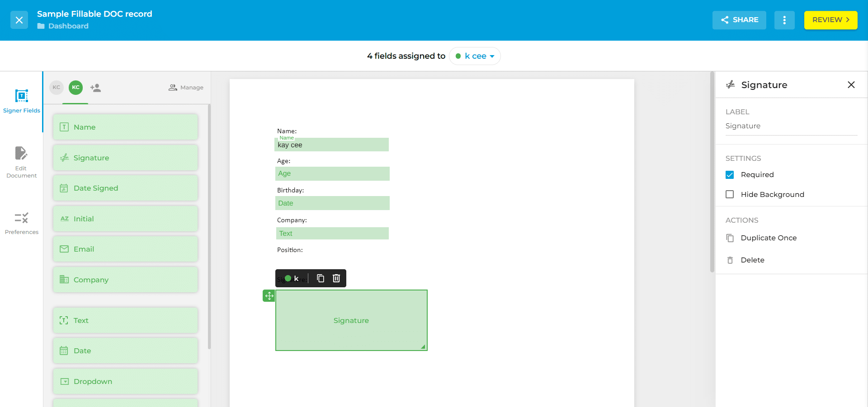Image resolution: width=868 pixels, height=407 pixels.
Task: Pick the Initial field
Action: [125, 219]
